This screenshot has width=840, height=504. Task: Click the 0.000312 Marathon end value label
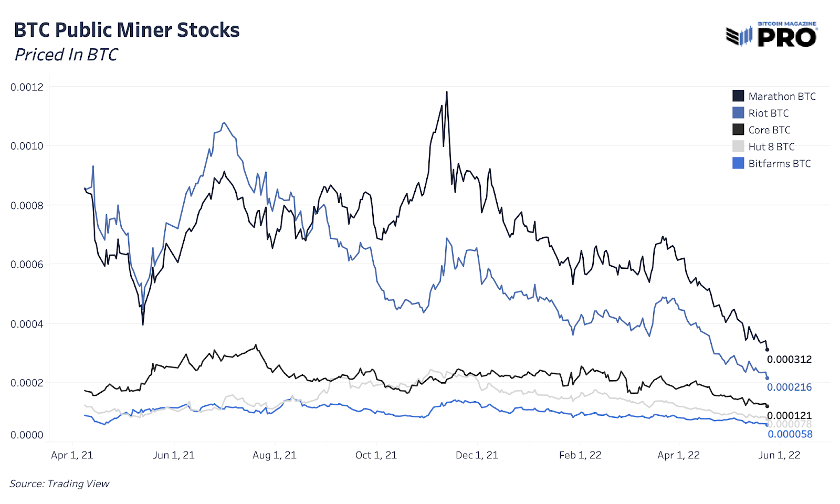coord(789,360)
